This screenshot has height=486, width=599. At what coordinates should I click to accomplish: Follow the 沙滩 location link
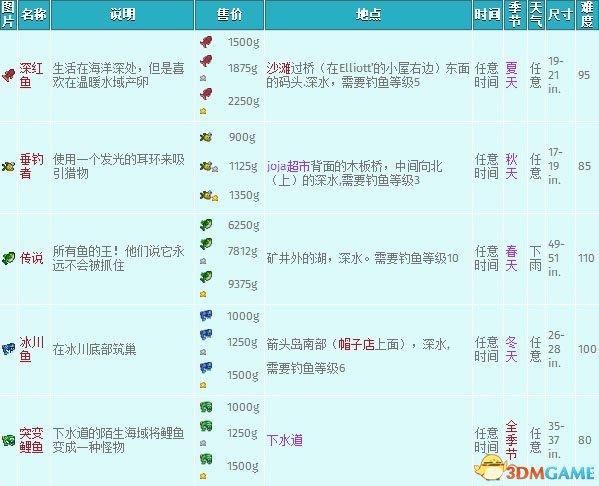278,68
